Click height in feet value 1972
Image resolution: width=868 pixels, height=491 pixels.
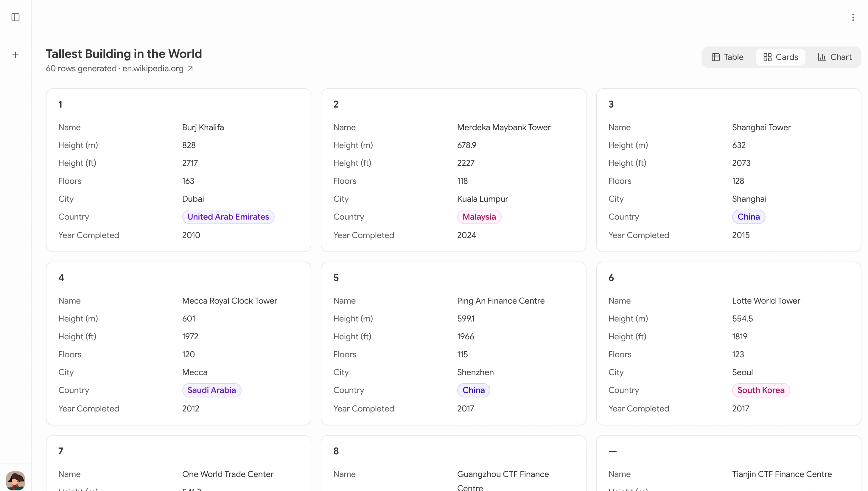pos(190,337)
